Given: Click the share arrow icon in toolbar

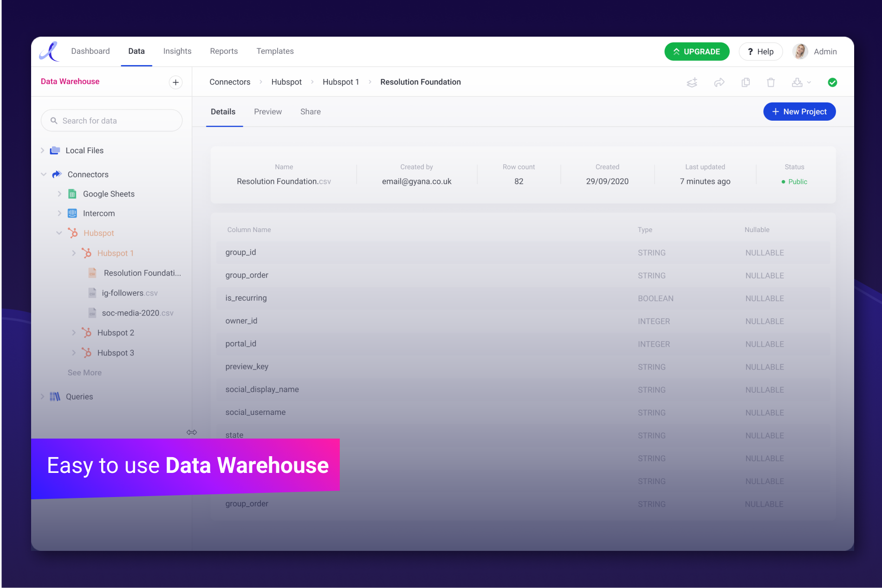Looking at the screenshot, I should (x=719, y=82).
